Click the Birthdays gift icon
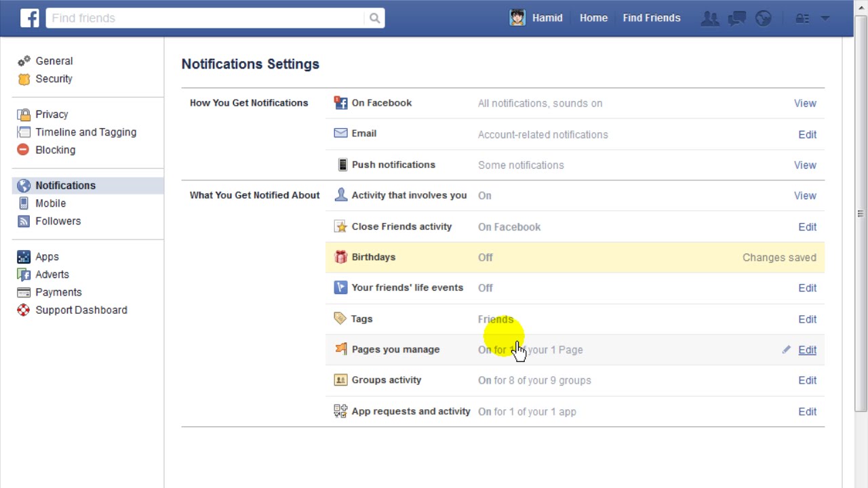868x488 pixels. [x=340, y=257]
